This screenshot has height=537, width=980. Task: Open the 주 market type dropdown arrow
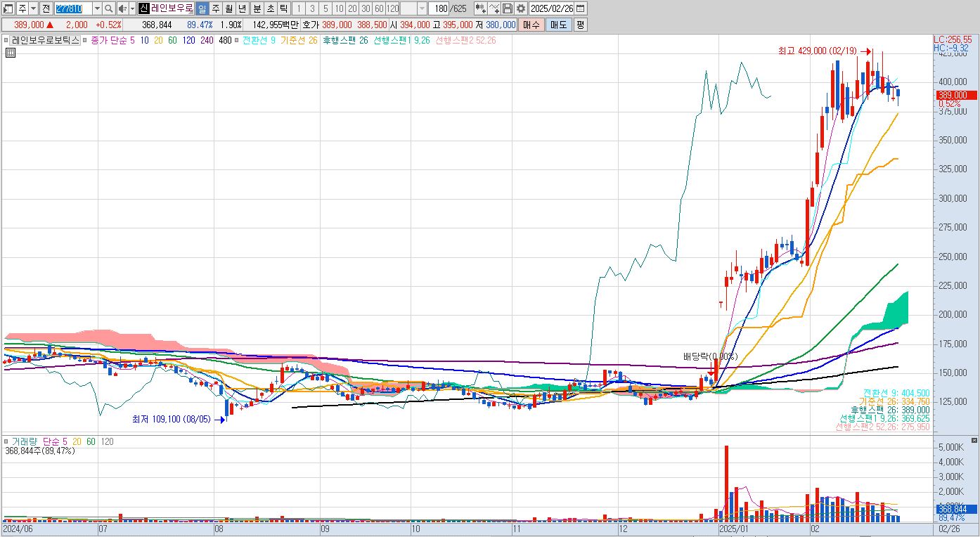tap(33, 8)
